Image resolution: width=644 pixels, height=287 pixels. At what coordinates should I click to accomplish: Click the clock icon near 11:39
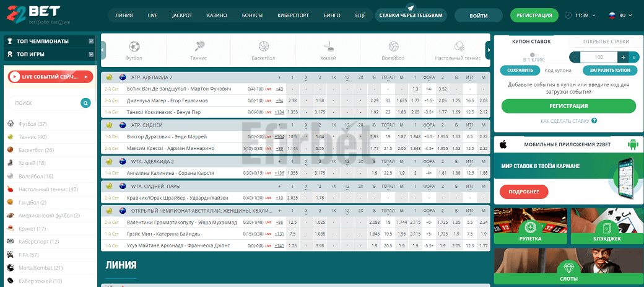point(568,15)
